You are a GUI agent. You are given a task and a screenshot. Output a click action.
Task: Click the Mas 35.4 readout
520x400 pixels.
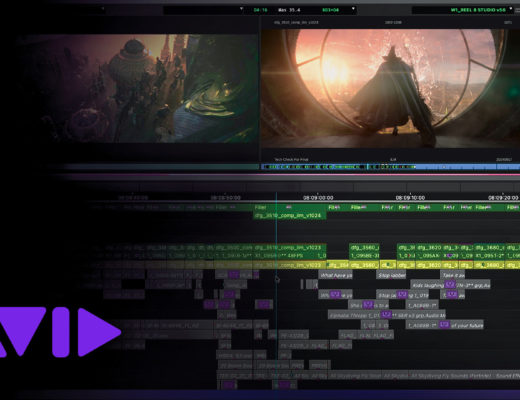(x=289, y=10)
